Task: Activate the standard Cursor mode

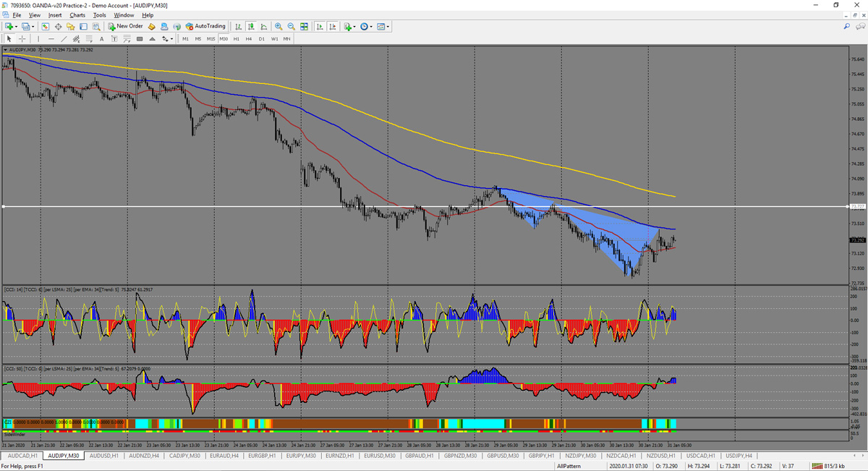Action: (x=9, y=39)
